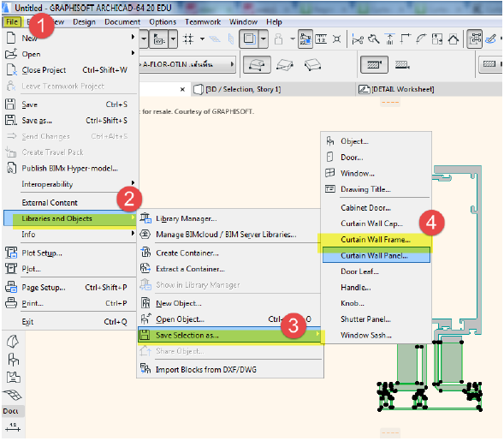The width and height of the screenshot is (504, 441).
Task: Open the Design menu
Action: coord(84,22)
